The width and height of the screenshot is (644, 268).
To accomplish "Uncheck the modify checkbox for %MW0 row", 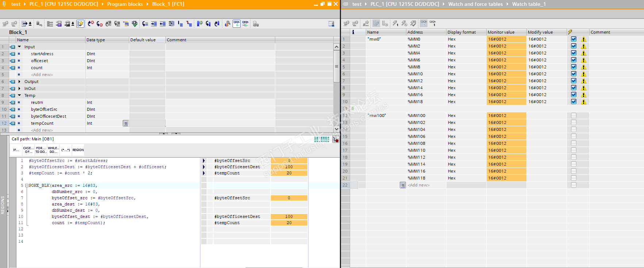I will pyautogui.click(x=574, y=39).
